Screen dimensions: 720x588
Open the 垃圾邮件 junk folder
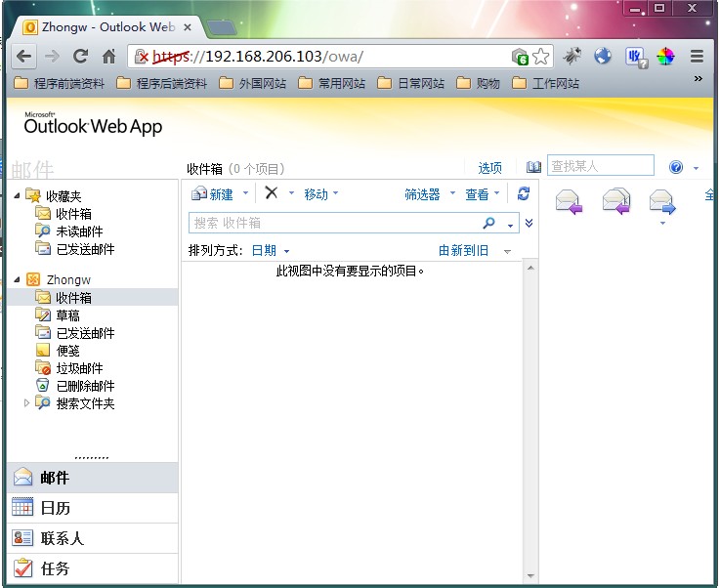click(69, 368)
